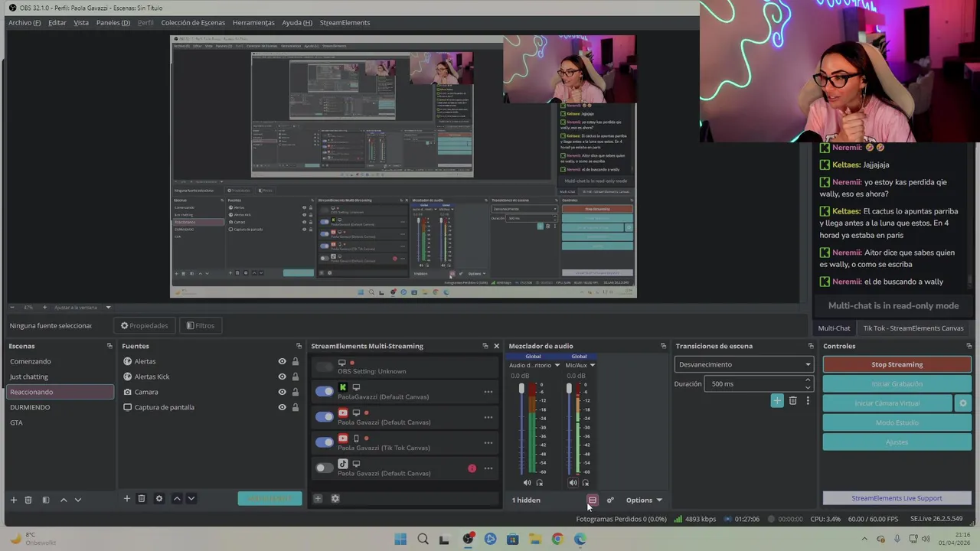
Task: Move source up in Fuentes list
Action: (x=177, y=498)
